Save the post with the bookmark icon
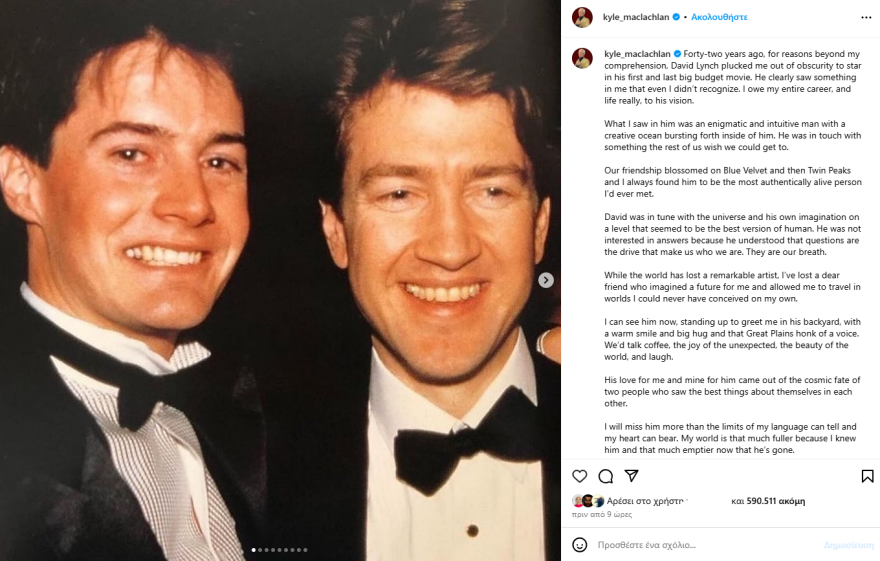Viewport: 880px width, 561px height. click(x=867, y=476)
